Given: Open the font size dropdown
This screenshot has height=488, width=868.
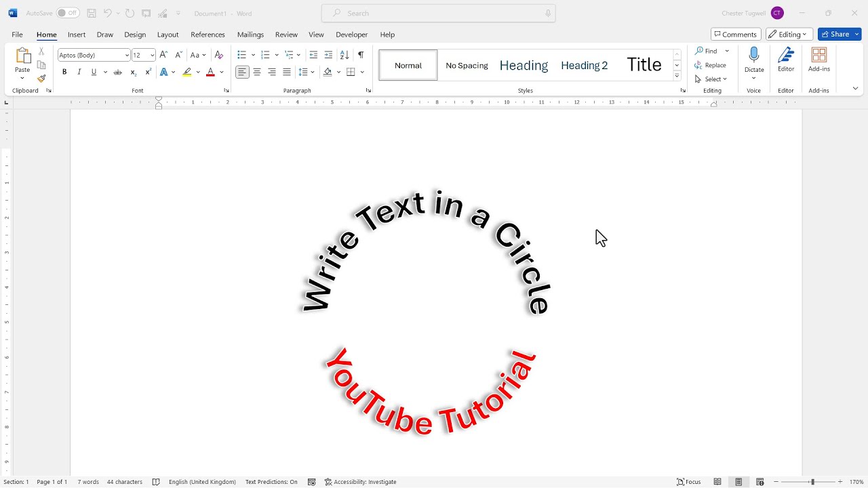Looking at the screenshot, I should click(x=153, y=55).
